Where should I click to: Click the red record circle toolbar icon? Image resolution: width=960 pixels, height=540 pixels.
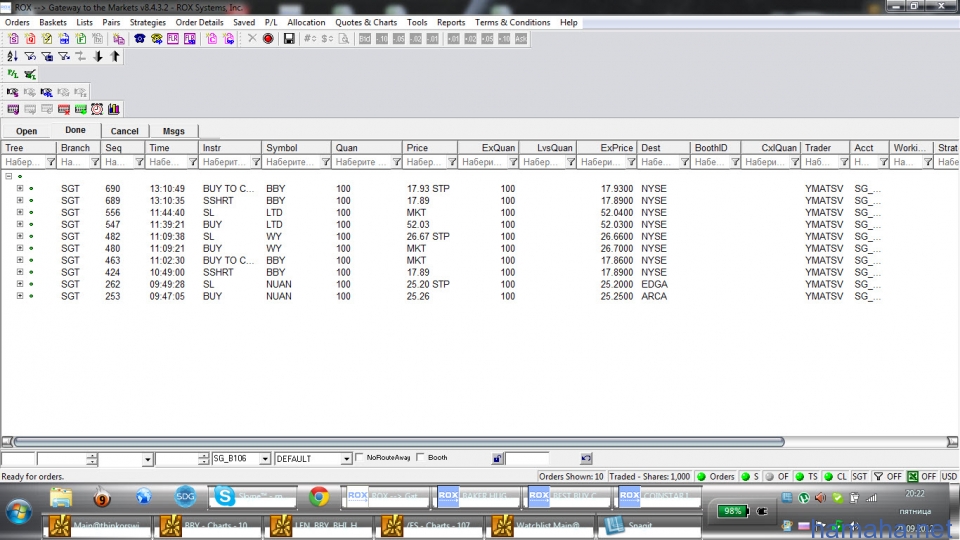(268, 39)
